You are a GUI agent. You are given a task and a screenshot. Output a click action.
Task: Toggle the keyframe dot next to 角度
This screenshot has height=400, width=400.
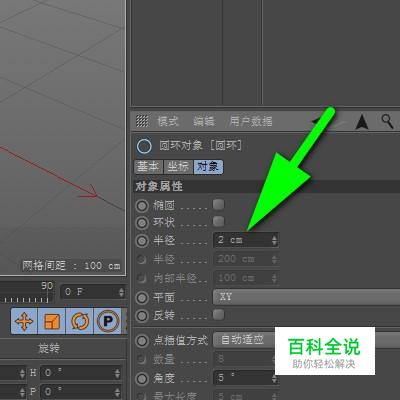click(142, 379)
